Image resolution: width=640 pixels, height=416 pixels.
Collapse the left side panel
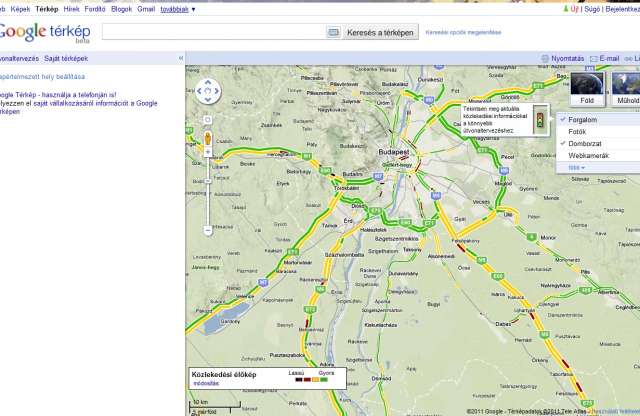point(181,58)
